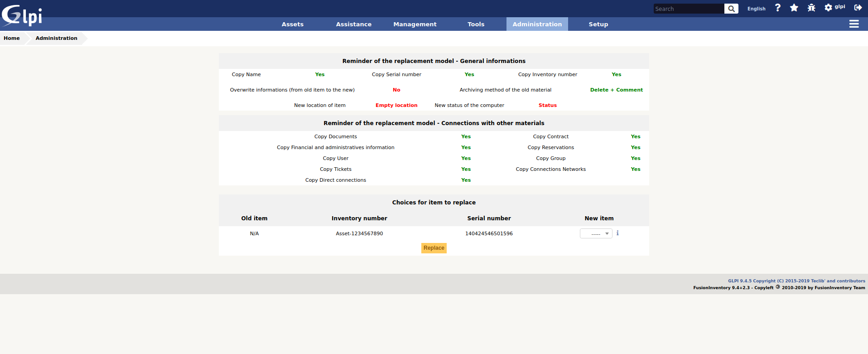
Task: Open the Assets menu
Action: [x=293, y=24]
